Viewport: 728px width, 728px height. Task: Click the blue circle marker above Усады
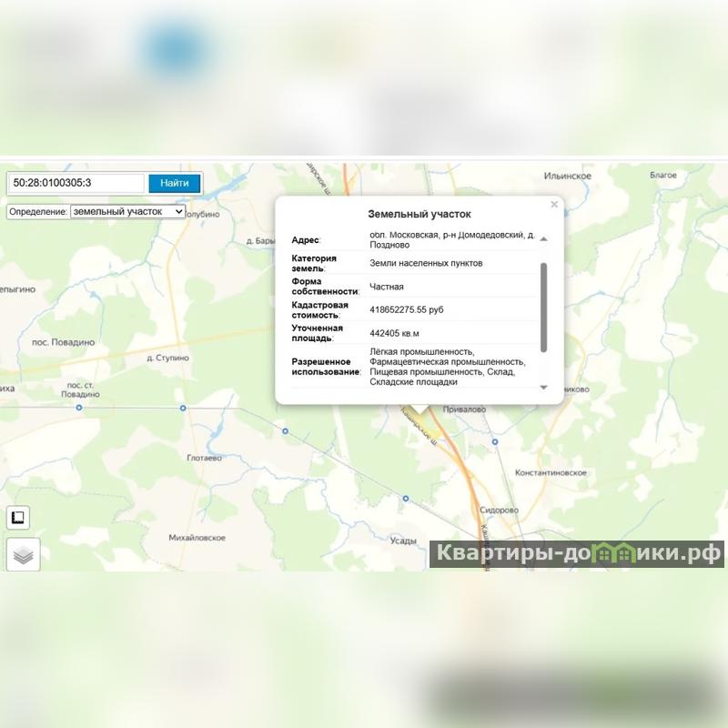[x=405, y=499]
